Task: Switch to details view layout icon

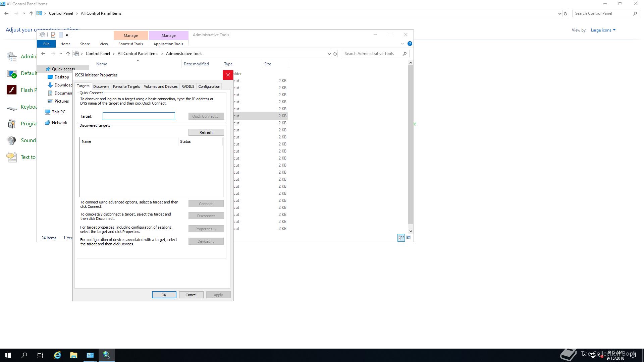Action: coord(401,238)
